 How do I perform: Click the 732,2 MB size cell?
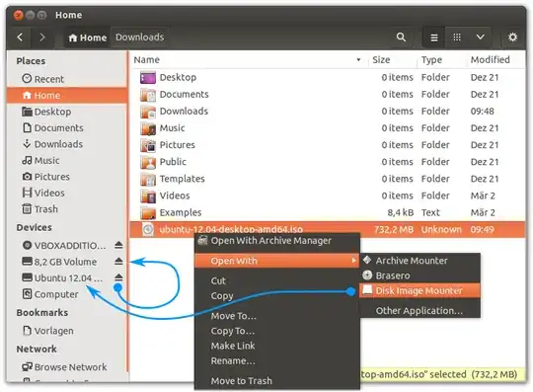394,229
